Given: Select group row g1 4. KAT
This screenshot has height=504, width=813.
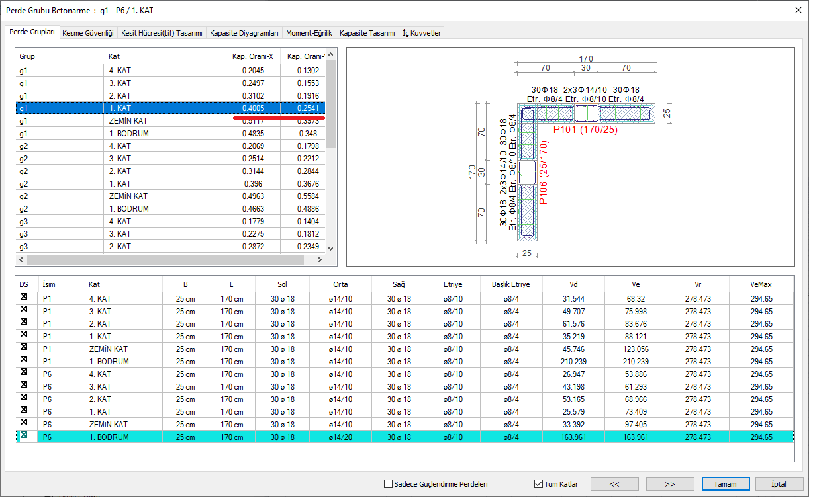Looking at the screenshot, I should point(171,70).
